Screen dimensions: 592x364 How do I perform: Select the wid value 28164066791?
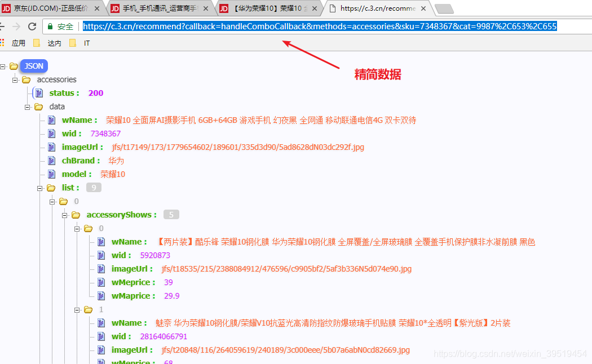[164, 336]
